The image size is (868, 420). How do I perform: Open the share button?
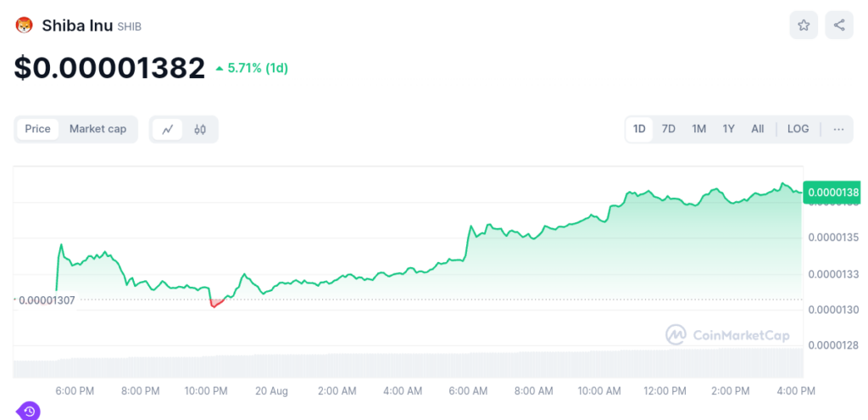tap(839, 25)
